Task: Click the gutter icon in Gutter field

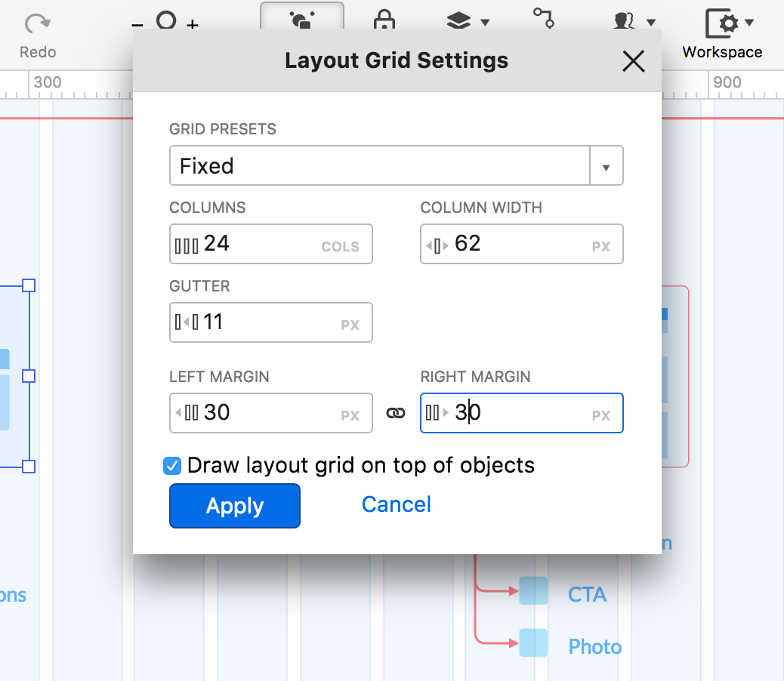Action: (x=187, y=322)
